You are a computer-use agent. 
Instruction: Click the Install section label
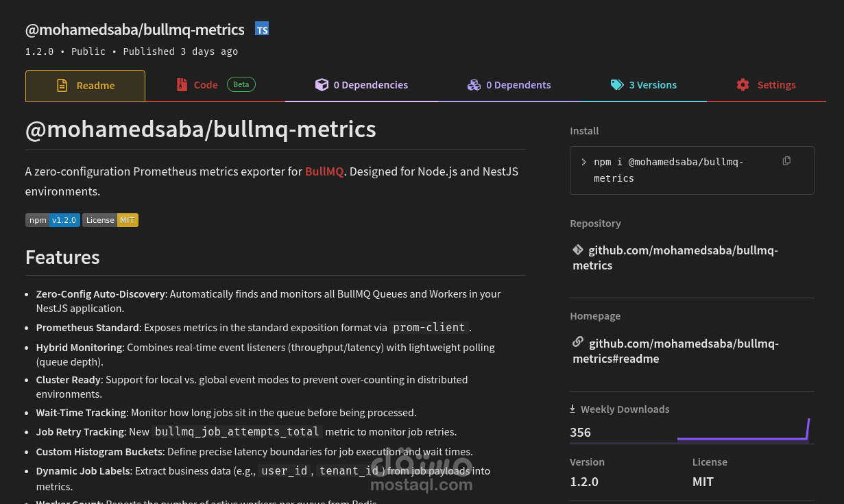[584, 131]
